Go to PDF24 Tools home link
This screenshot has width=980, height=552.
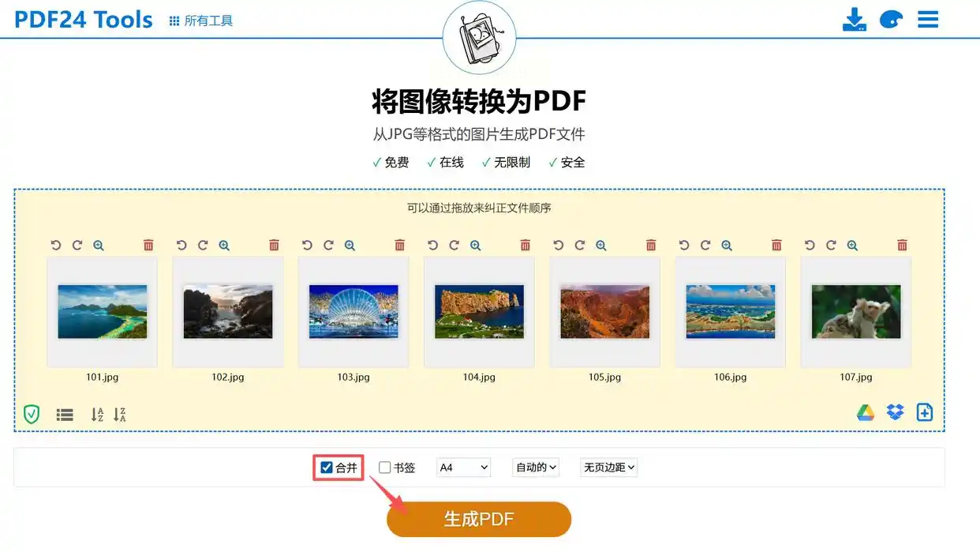pos(84,19)
